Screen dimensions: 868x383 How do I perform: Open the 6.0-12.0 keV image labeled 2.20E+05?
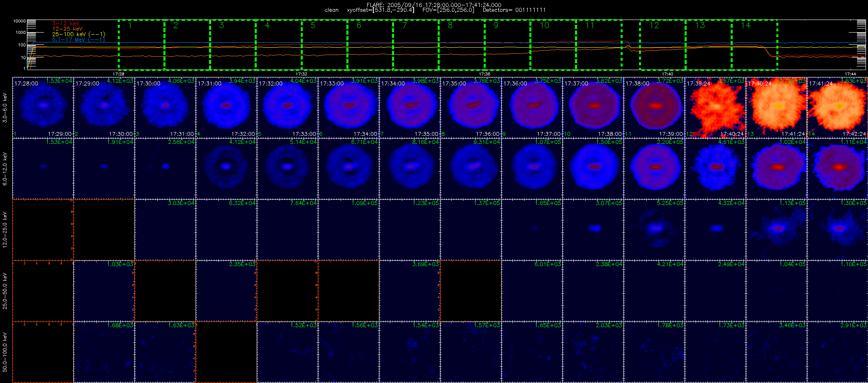tap(654, 169)
